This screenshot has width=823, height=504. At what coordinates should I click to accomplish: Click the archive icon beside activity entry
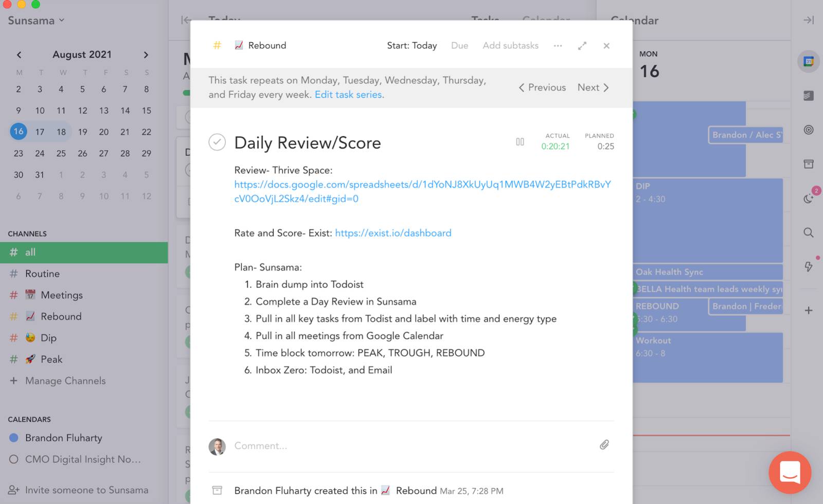[217, 490]
